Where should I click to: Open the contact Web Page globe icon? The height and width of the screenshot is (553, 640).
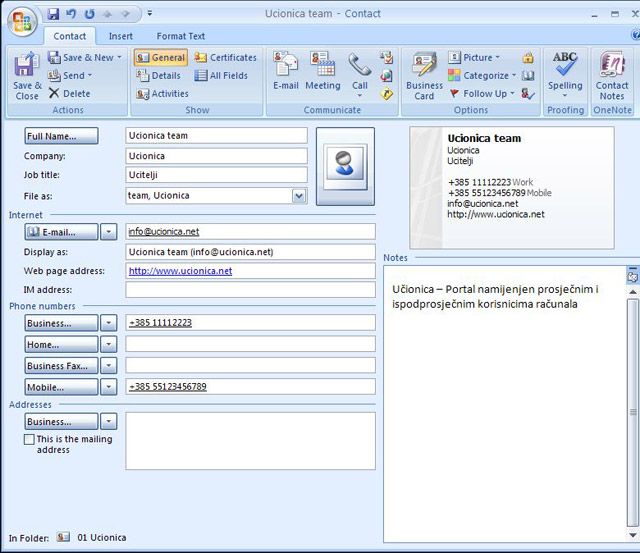click(387, 76)
